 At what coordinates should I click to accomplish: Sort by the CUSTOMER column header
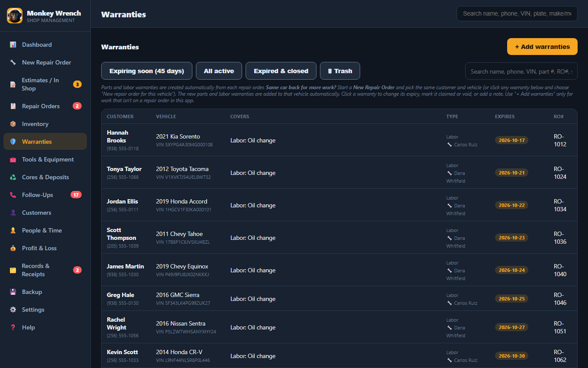120,116
